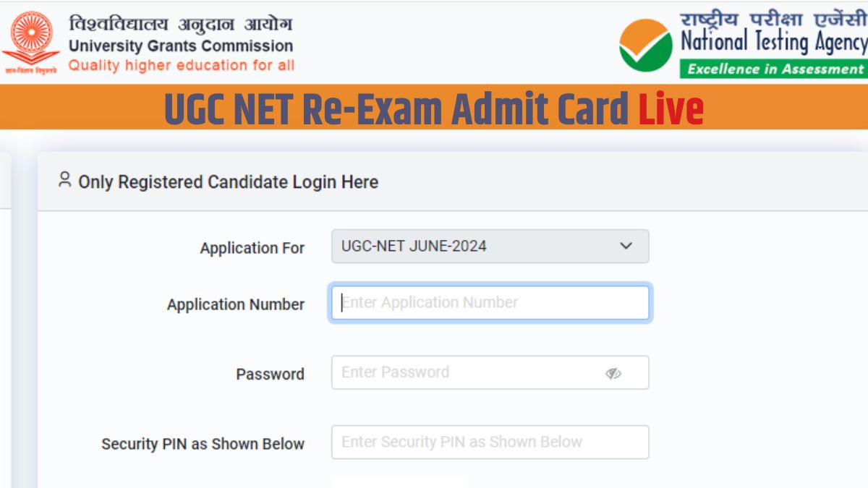The image size is (868, 488).
Task: Click the registered candidate person icon
Action: click(x=65, y=181)
